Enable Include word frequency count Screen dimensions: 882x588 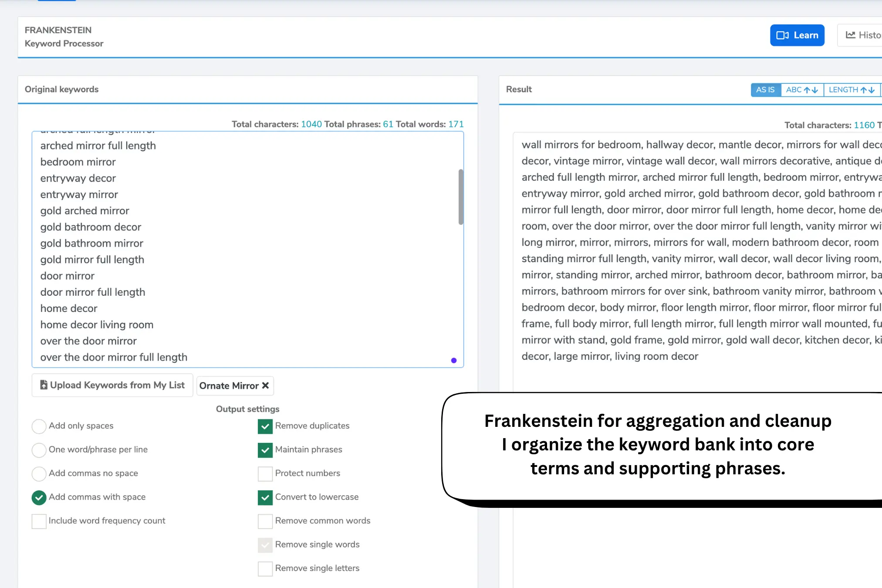pos(39,521)
